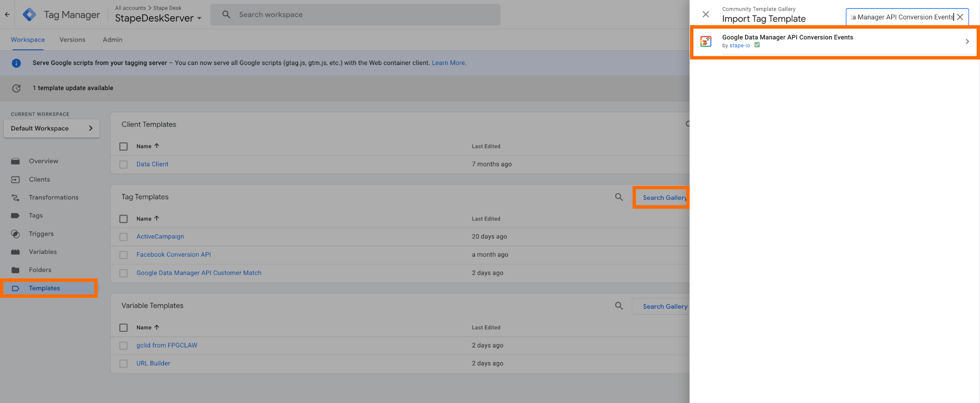Image resolution: width=980 pixels, height=403 pixels.
Task: Sort Tag Templates by the Name arrow
Action: pos(156,218)
